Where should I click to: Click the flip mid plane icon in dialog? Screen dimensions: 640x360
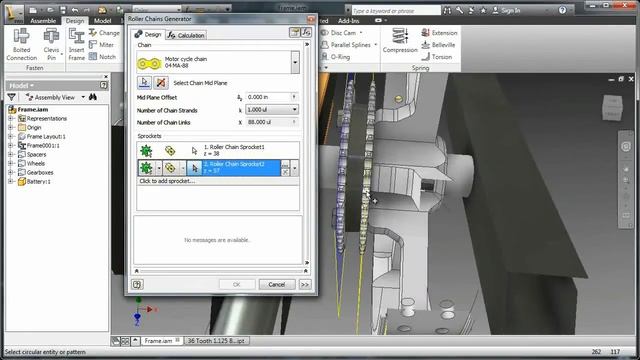tap(161, 82)
